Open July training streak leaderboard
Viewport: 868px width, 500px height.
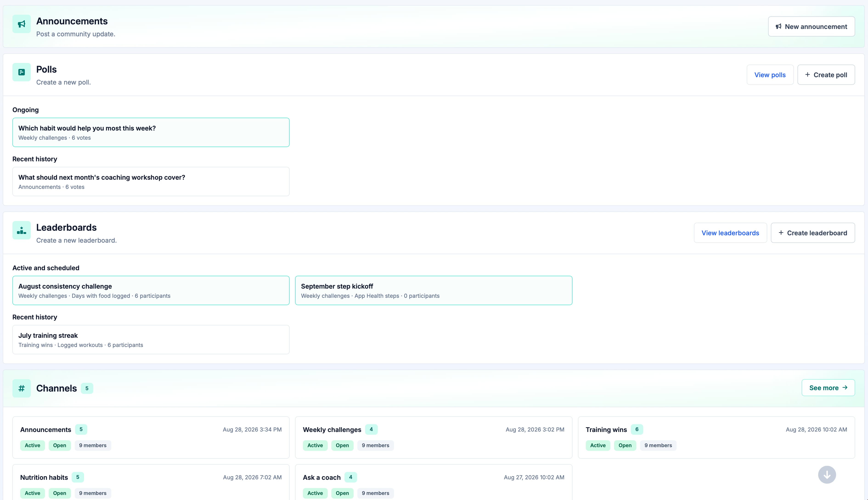(x=151, y=340)
